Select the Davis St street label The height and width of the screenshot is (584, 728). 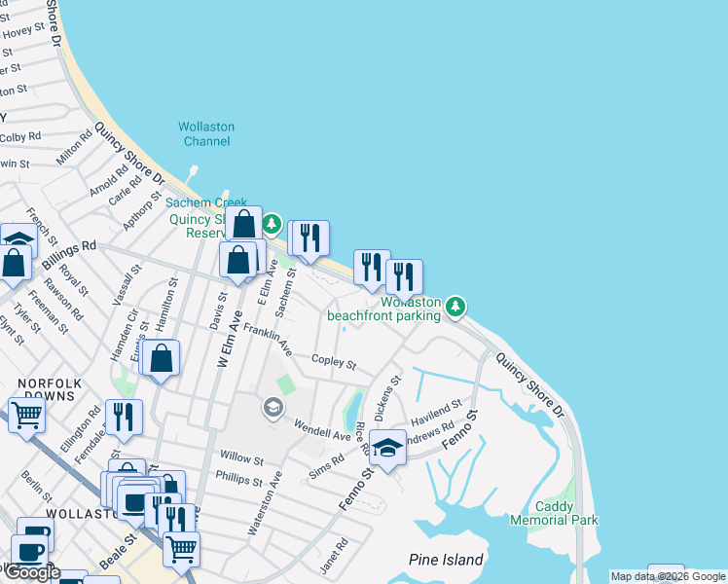(x=218, y=311)
